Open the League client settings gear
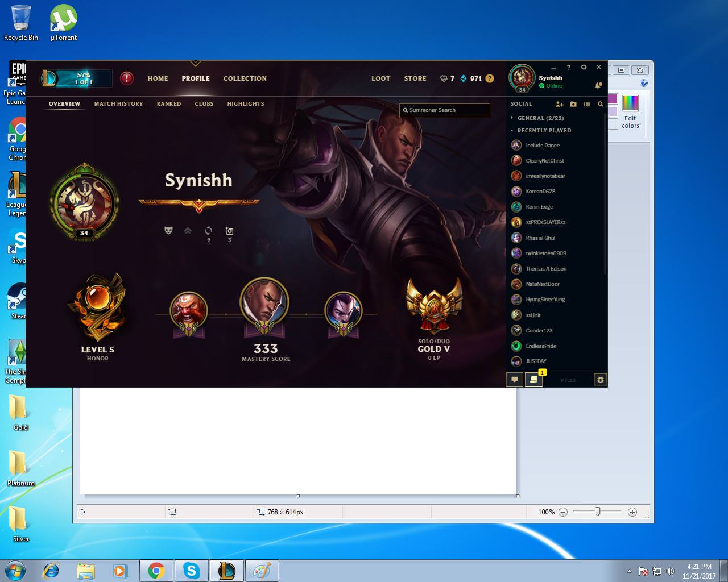 [x=584, y=67]
